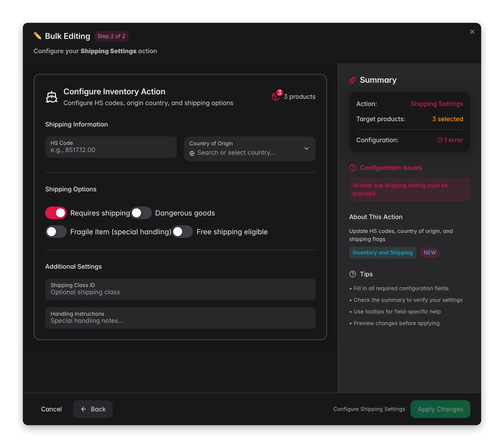Click the About This Action heading

pyautogui.click(x=376, y=217)
